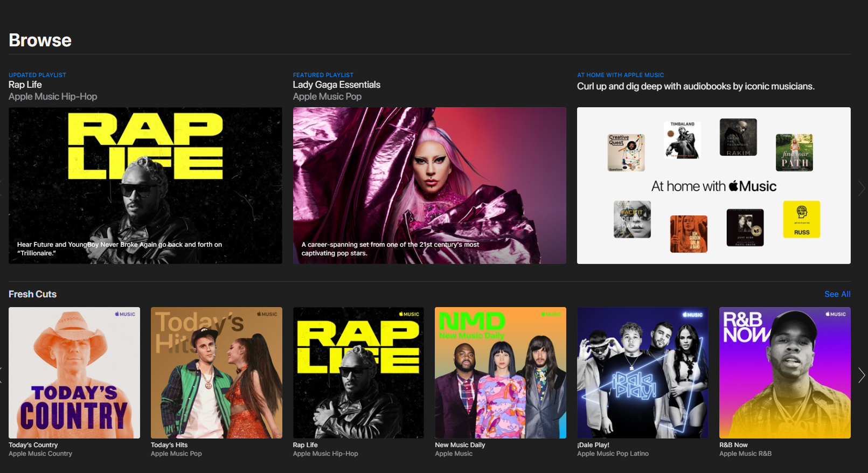Open ¡Dale Play! playlist cover
Screen dimensions: 868x473
point(643,373)
